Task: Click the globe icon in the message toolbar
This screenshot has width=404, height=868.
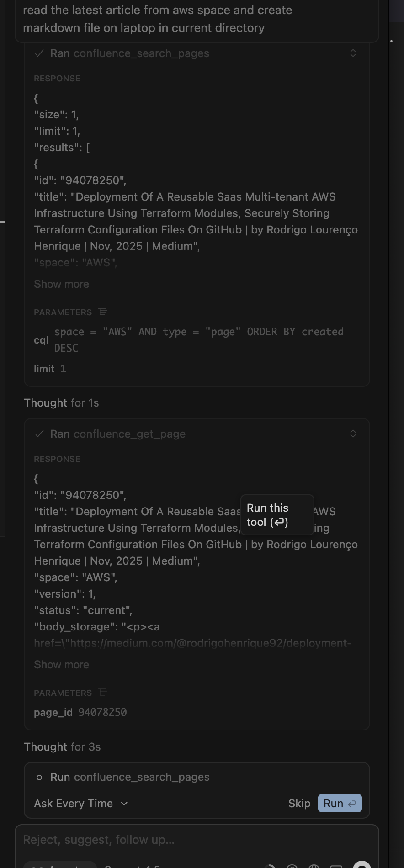Action: (314, 864)
